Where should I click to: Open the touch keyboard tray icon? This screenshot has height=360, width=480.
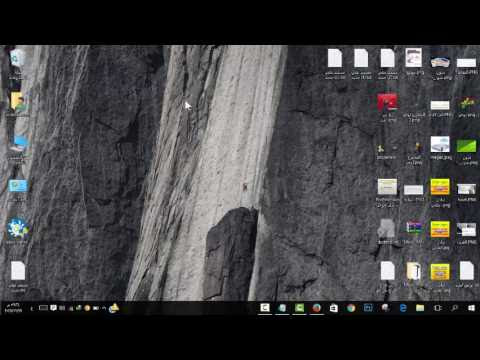(x=43, y=308)
